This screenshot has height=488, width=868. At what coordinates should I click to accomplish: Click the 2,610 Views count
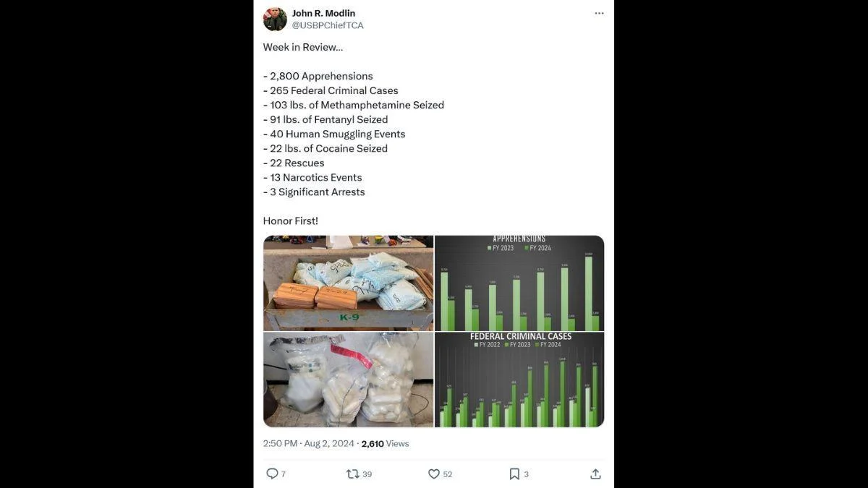385,443
